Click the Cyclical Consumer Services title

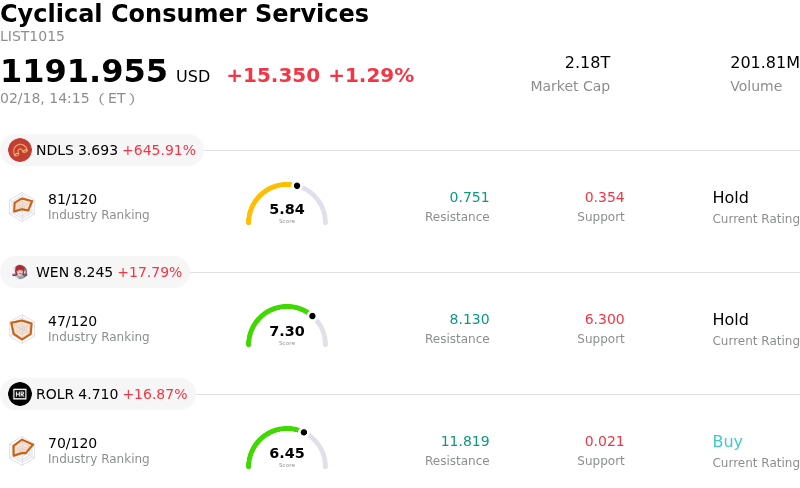coord(184,14)
